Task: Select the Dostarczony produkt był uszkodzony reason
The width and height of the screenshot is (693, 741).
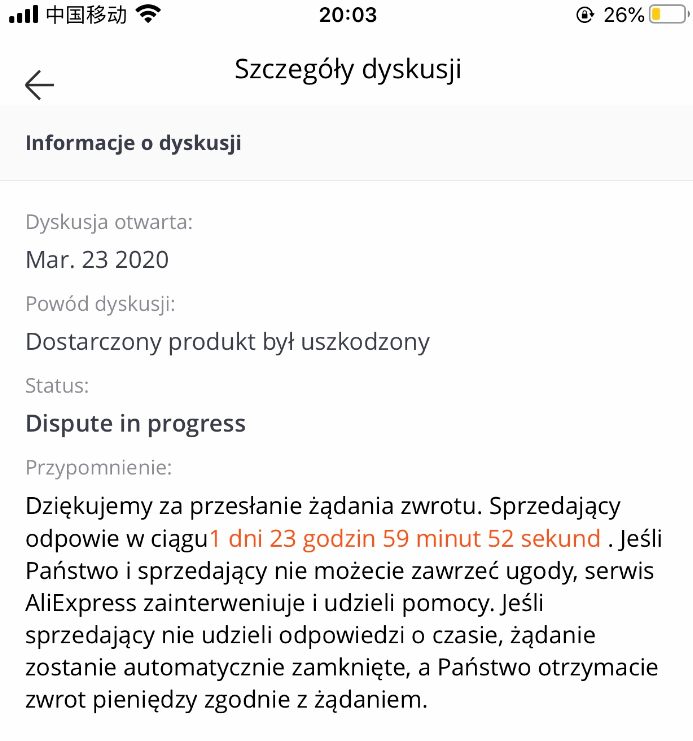Action: click(228, 342)
